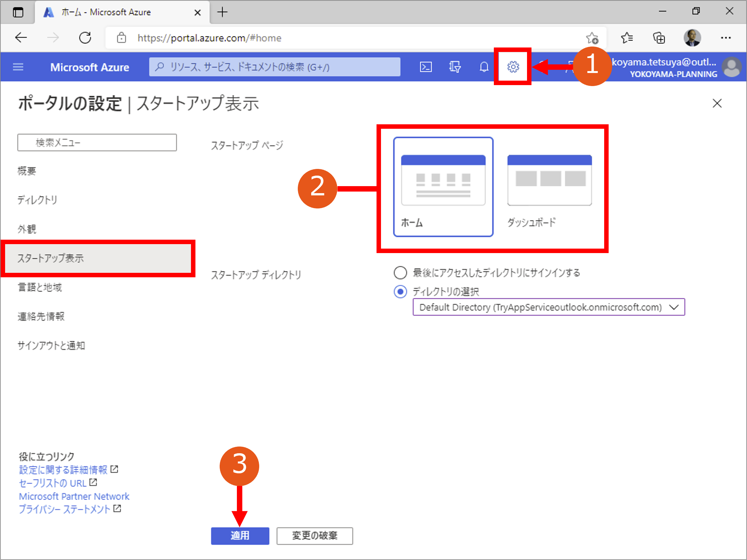This screenshot has width=747, height=560.
Task: Open the Azure portal hamburger menu
Action: tap(18, 67)
